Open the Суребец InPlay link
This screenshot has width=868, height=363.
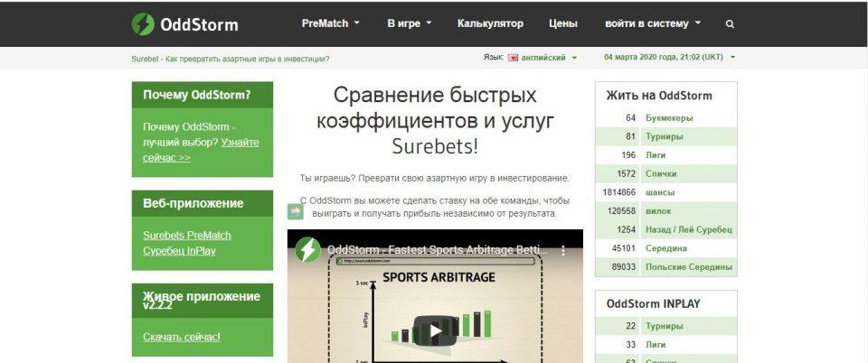pos(179,251)
